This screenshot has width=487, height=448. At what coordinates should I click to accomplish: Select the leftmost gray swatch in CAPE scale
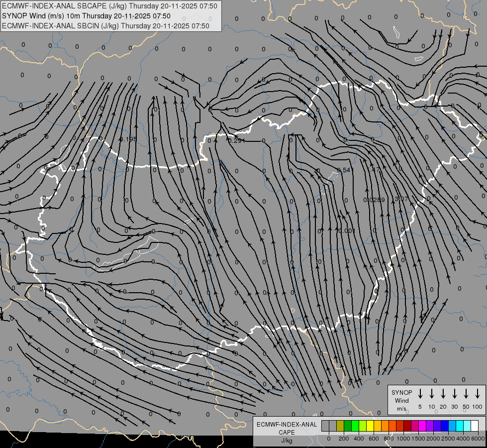(325, 426)
